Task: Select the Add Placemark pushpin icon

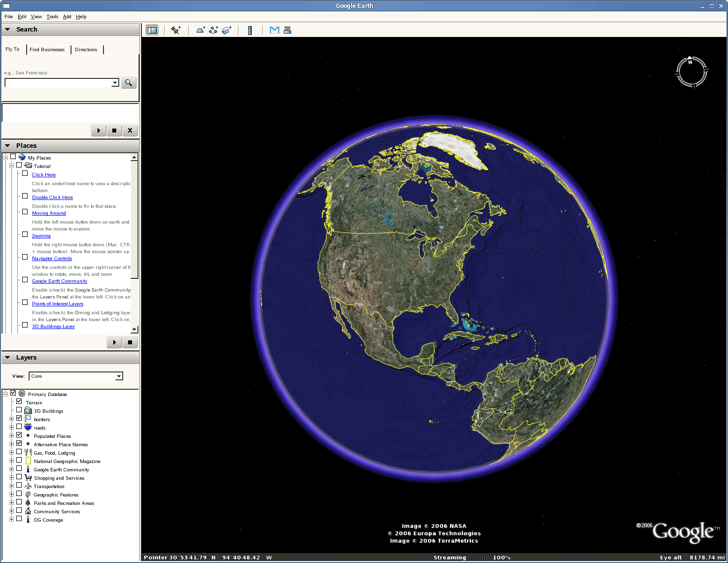Action: click(x=175, y=30)
